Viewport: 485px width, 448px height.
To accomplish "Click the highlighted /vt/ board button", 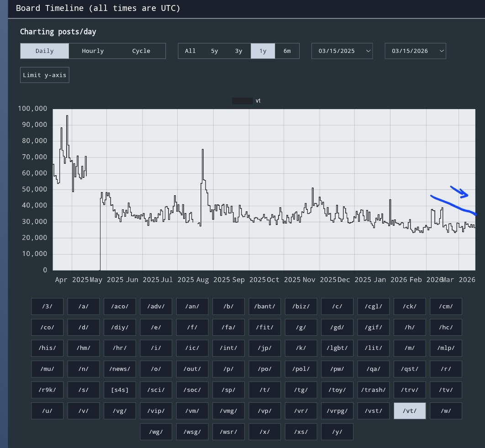I will [x=410, y=411].
